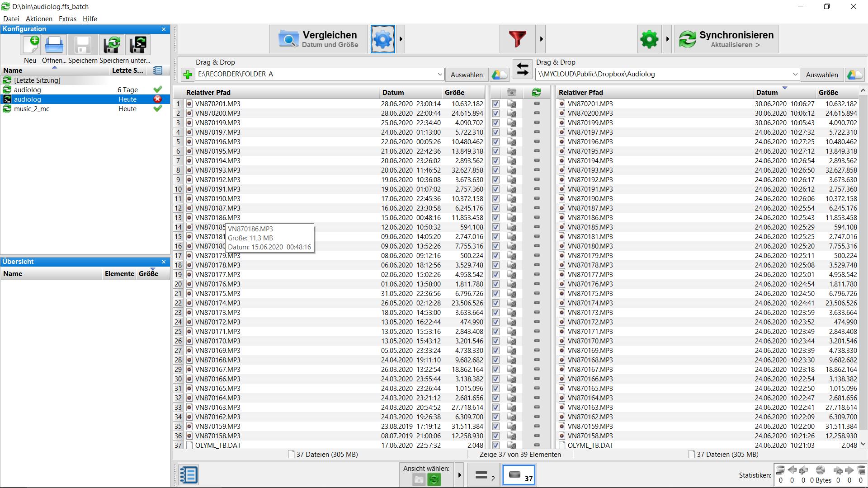Sort the right list by Relativer Pfad
The height and width of the screenshot is (488, 868).
(x=655, y=93)
